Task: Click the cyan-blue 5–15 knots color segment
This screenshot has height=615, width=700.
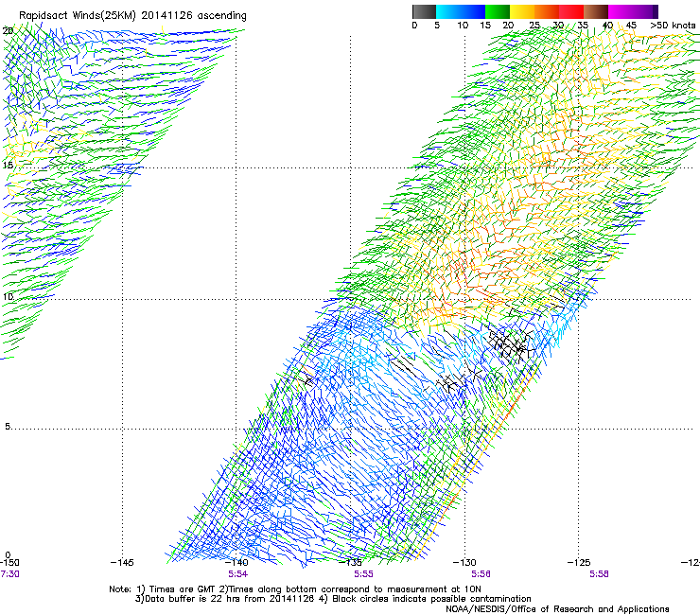Action: tap(461, 11)
